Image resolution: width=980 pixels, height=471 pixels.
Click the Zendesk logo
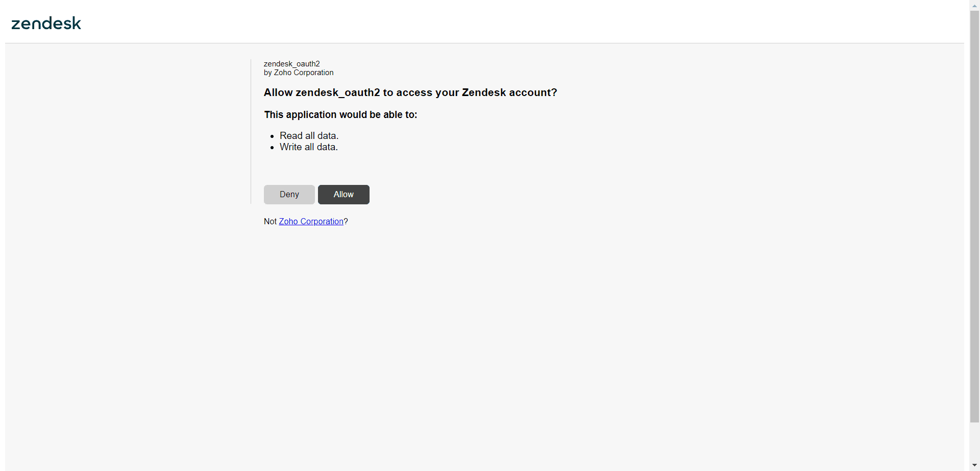(46, 22)
